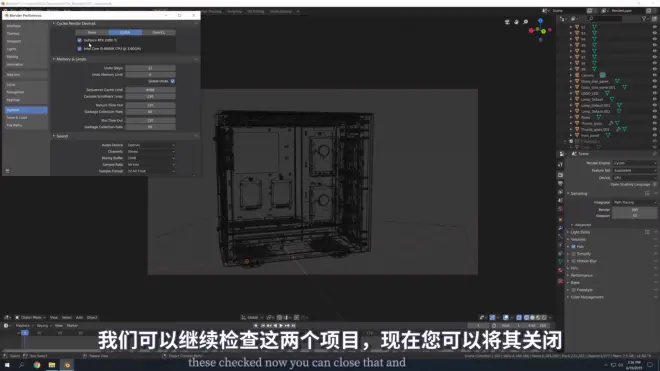Open the Render properties tab icon

[x=560, y=175]
